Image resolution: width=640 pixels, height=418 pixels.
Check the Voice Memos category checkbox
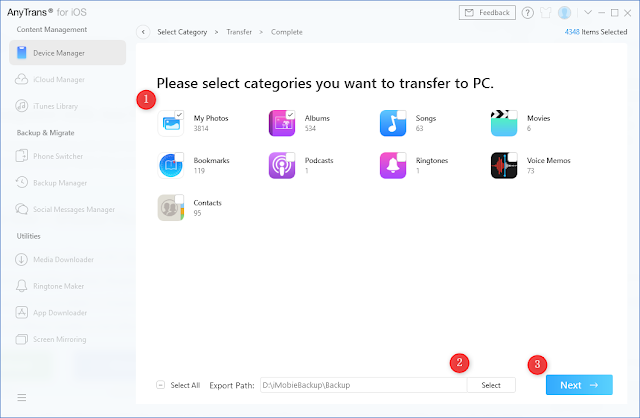click(512, 157)
